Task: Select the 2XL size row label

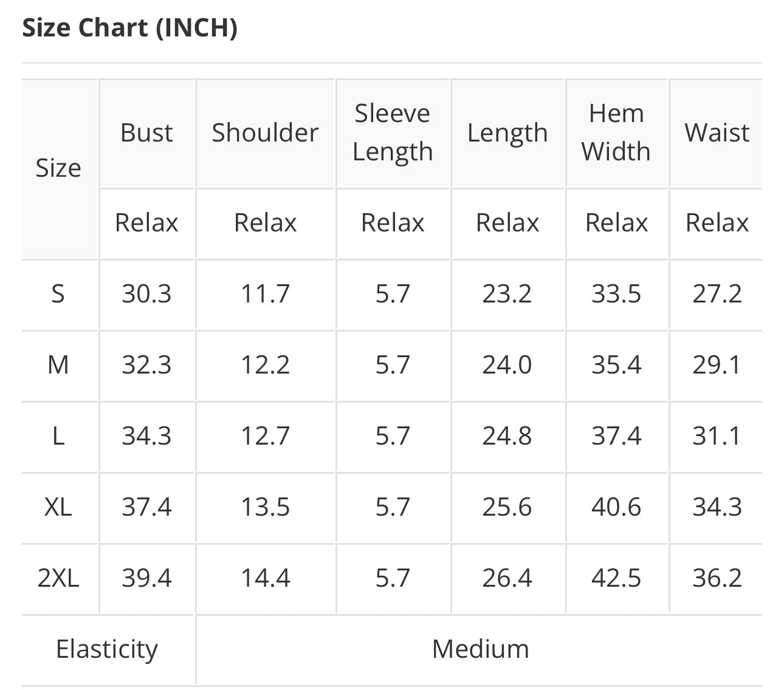Action: tap(58, 578)
